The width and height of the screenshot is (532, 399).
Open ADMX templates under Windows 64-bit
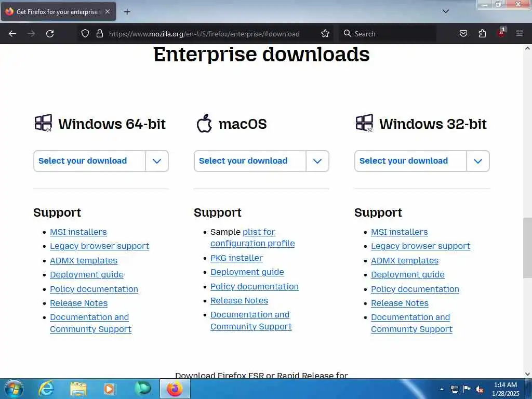[84, 261]
